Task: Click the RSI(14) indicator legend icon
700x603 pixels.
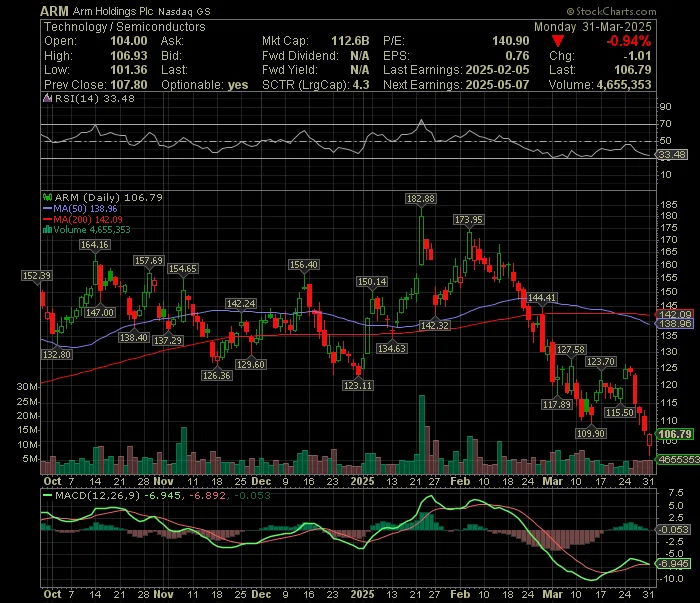Action: [47, 98]
